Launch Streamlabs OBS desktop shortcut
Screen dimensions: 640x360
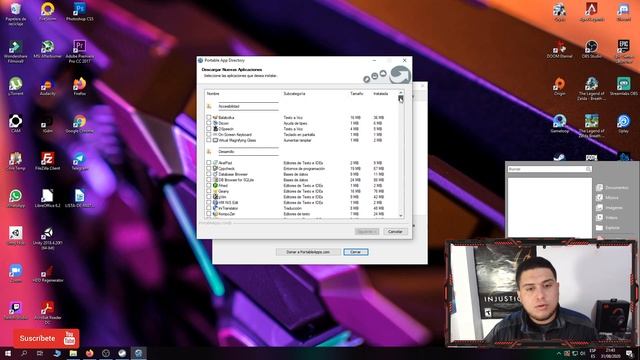(x=623, y=86)
